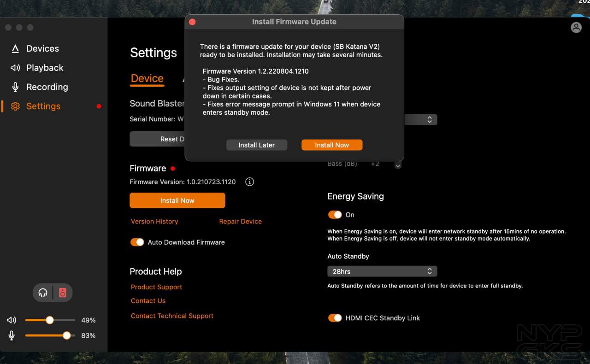The image size is (590, 364).
Task: Click the 'Firmware Version 1.2.220804.1210' text in dialog
Action: tap(256, 71)
